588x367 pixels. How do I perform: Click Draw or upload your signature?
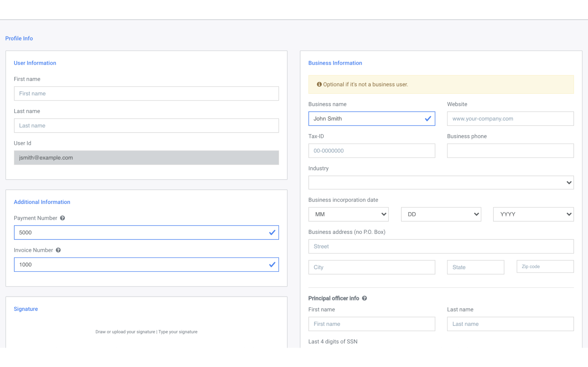point(125,332)
